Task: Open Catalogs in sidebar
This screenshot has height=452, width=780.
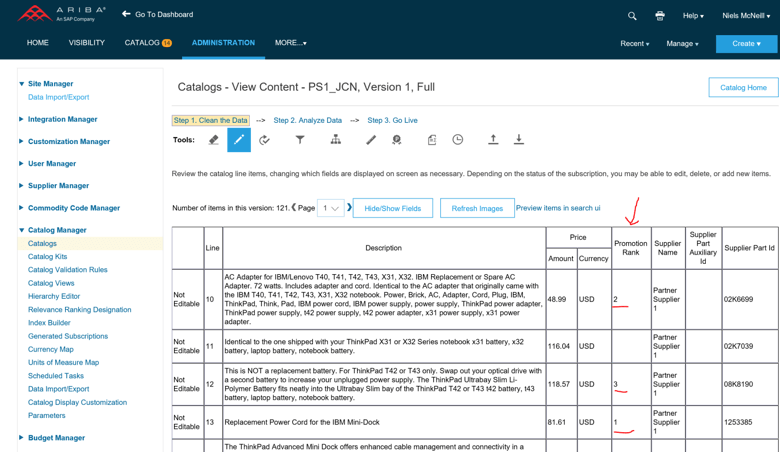Action: (x=42, y=243)
